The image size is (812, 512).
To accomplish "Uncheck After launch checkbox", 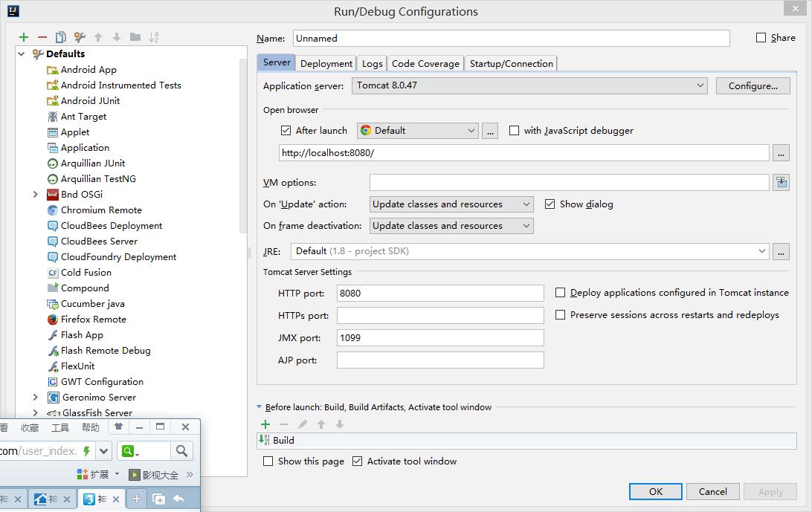I will tap(286, 131).
